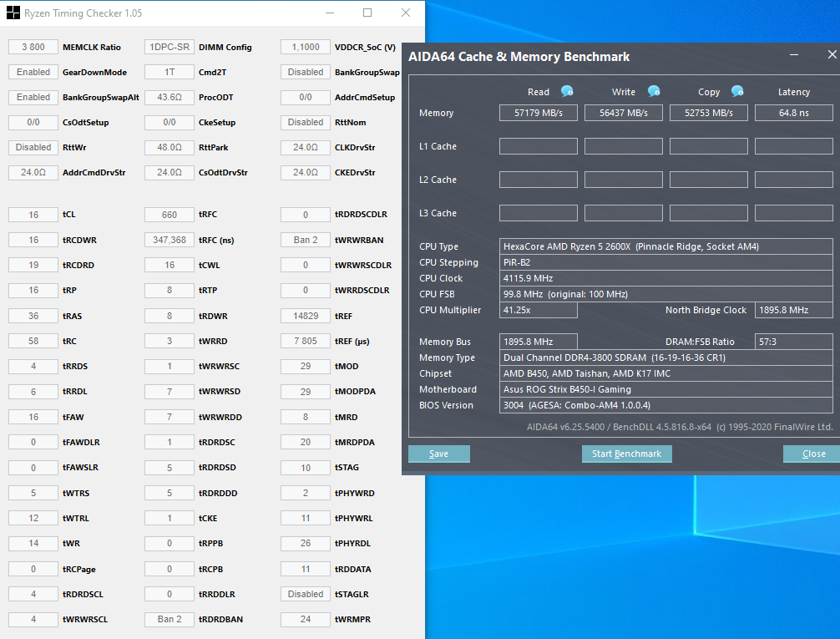
Task: Click the DRAM:FSB Ratio value 57:3
Action: click(x=794, y=342)
